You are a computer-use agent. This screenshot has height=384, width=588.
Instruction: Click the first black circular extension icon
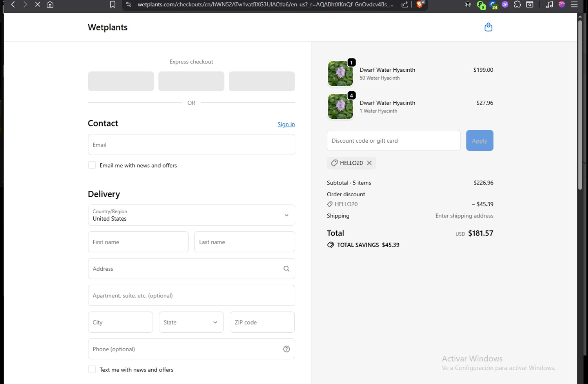click(x=468, y=4)
